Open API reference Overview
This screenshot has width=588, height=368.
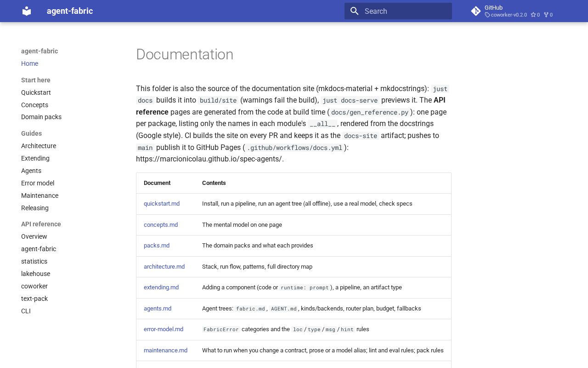point(34,236)
